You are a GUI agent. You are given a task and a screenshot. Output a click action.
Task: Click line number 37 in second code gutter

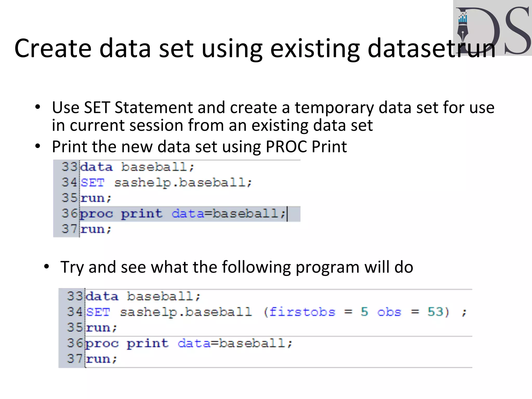tap(75, 359)
